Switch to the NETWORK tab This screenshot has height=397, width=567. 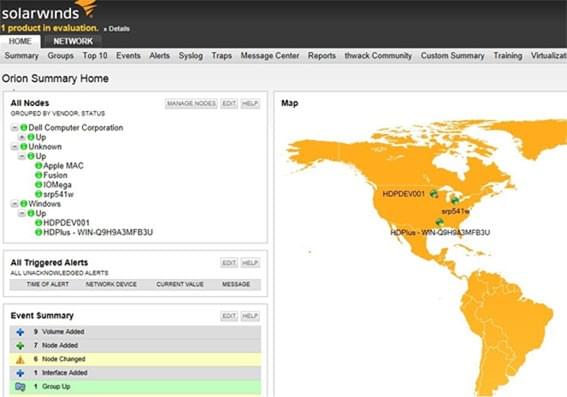(73, 41)
